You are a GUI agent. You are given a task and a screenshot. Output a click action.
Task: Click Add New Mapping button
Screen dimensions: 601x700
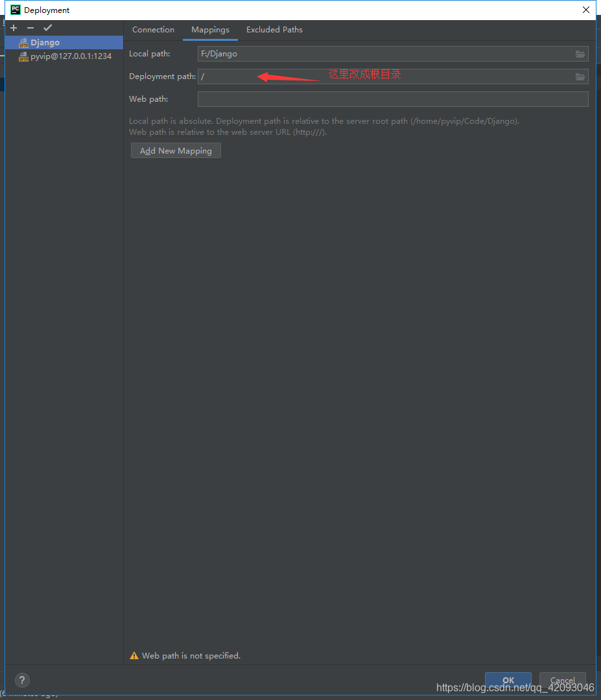176,150
